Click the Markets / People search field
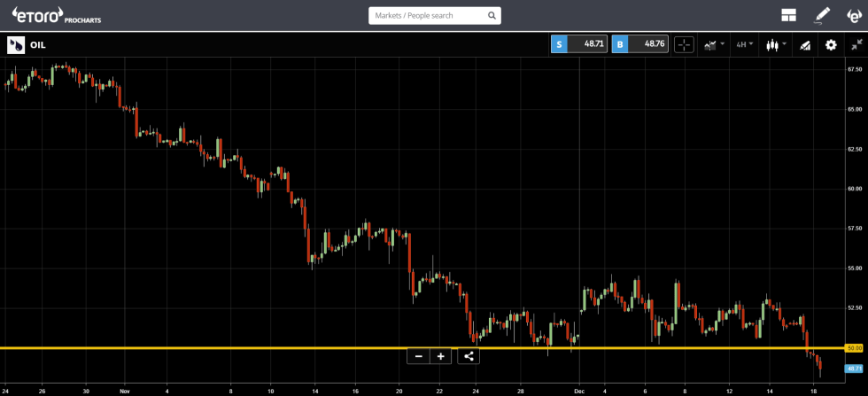The width and height of the screenshot is (868, 396). tap(429, 16)
